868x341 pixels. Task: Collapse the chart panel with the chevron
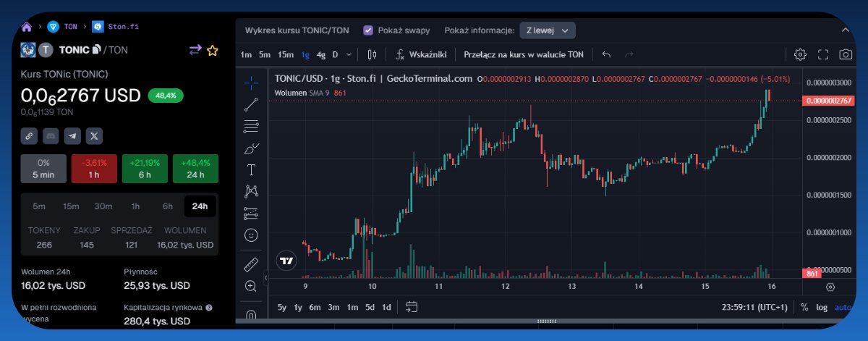coord(846,30)
